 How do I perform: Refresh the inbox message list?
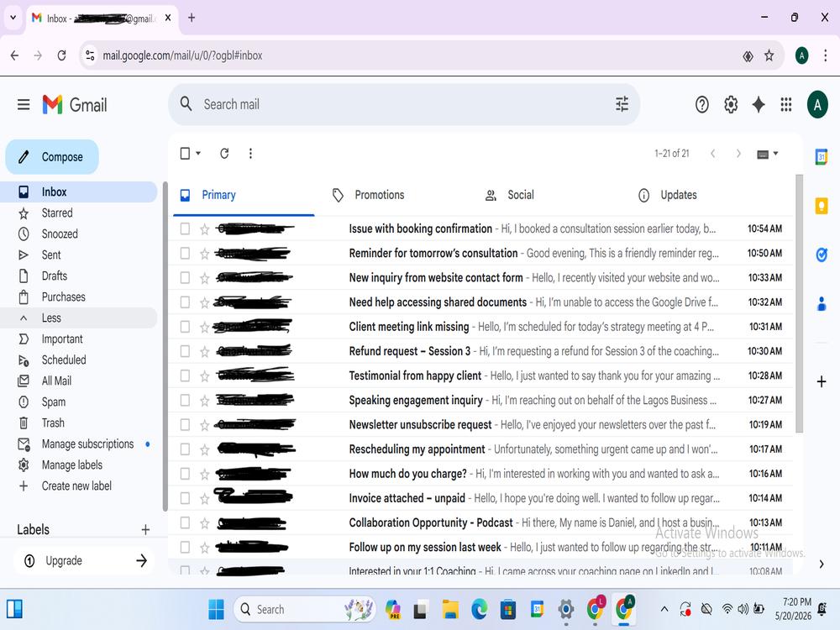224,154
